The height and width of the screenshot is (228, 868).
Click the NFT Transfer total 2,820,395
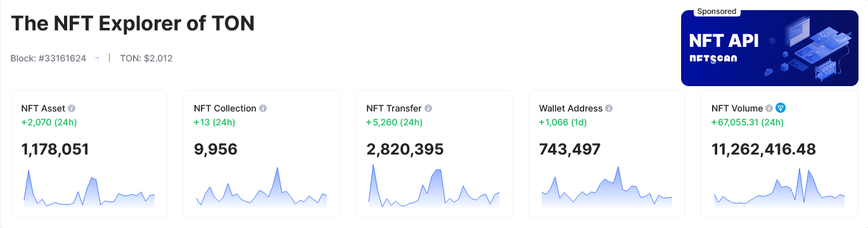tap(405, 149)
